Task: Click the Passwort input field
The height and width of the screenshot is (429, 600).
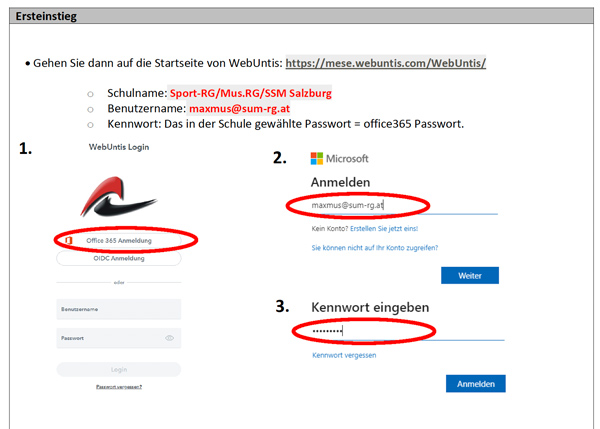Action: pos(119,338)
